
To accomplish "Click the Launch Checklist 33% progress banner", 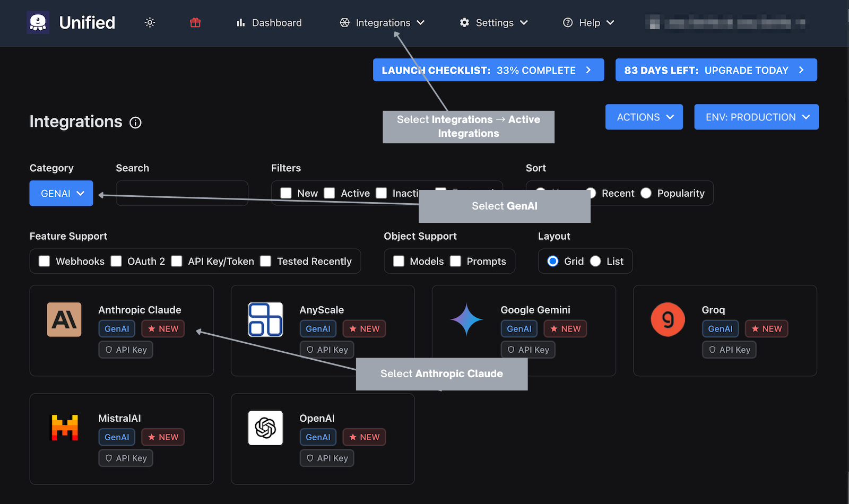I will [488, 69].
